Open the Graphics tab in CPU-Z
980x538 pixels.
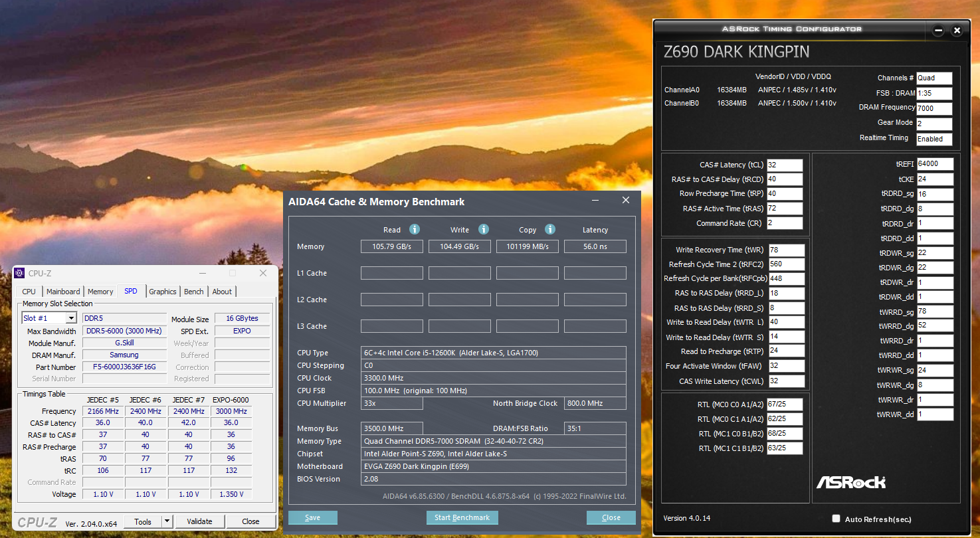point(163,292)
